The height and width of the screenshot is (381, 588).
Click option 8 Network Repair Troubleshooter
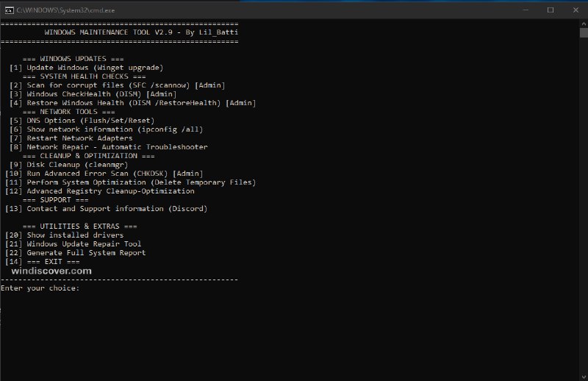point(108,147)
